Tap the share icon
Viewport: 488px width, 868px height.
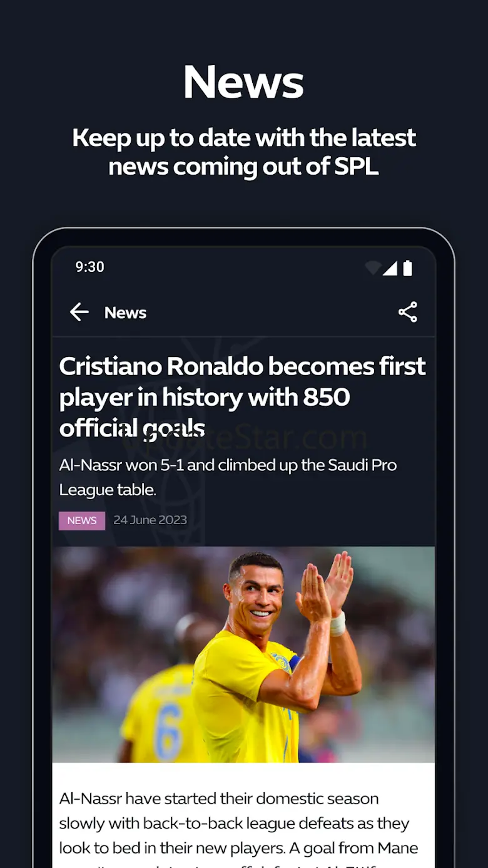[408, 312]
